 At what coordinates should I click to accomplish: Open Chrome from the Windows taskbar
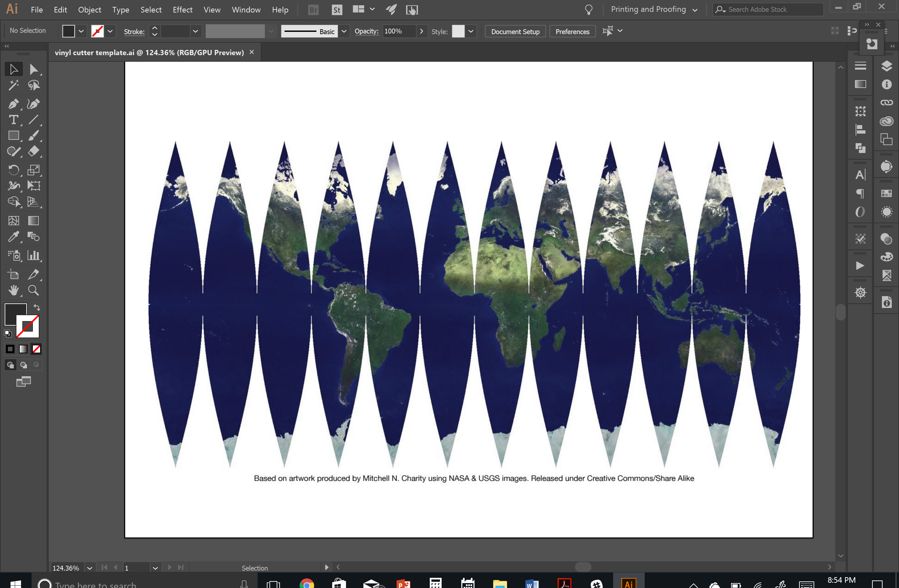point(306,583)
